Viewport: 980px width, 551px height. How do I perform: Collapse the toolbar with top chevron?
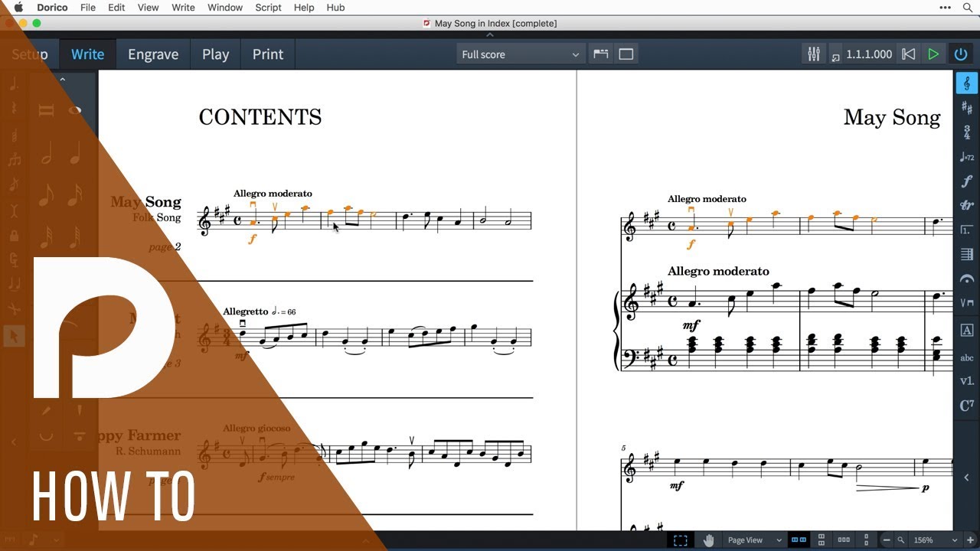[x=490, y=34]
